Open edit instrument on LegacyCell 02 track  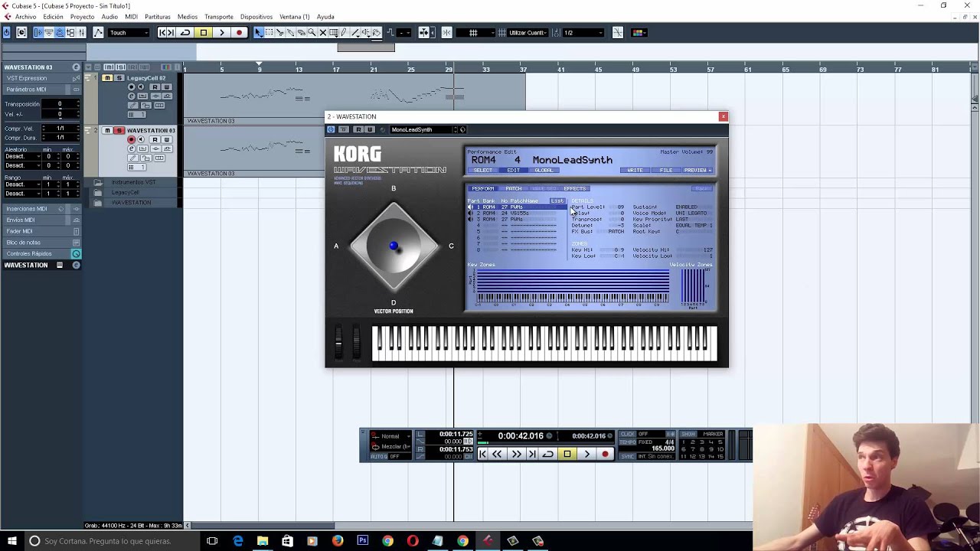(132, 96)
